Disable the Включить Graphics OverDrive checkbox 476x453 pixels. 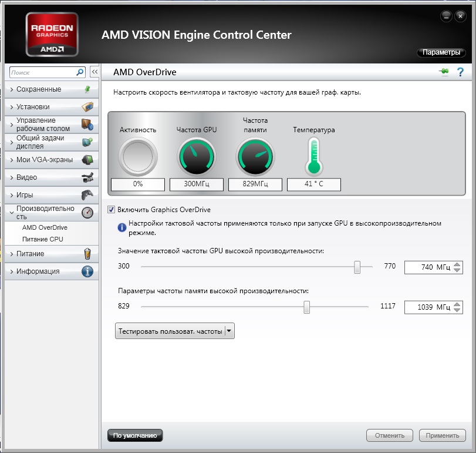(x=111, y=209)
